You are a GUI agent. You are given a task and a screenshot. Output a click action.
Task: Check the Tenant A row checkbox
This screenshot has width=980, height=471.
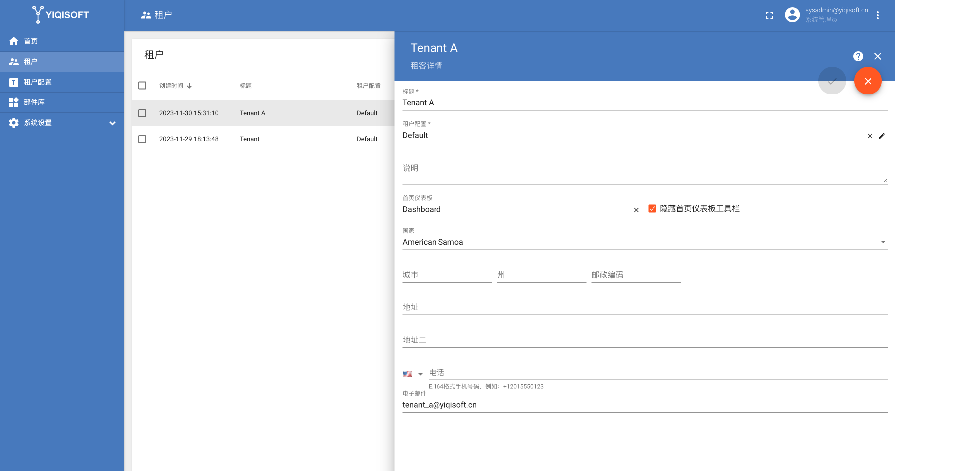142,113
